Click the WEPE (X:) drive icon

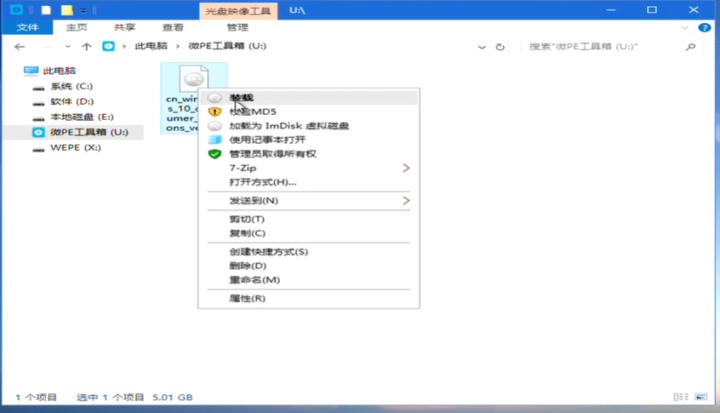tap(39, 148)
